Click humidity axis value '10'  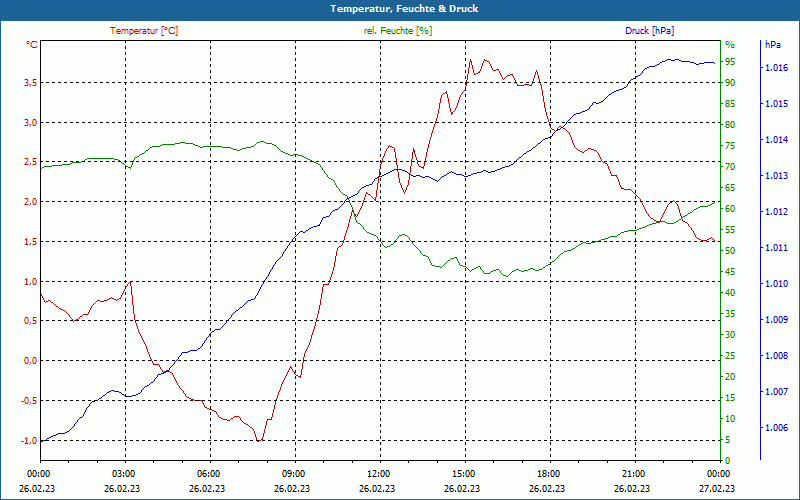pyautogui.click(x=730, y=419)
